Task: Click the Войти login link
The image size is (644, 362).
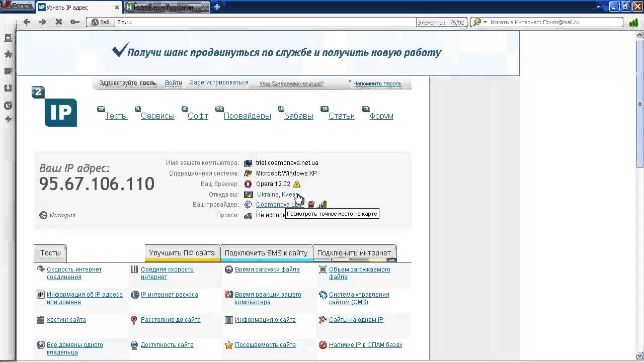Action: pos(174,83)
